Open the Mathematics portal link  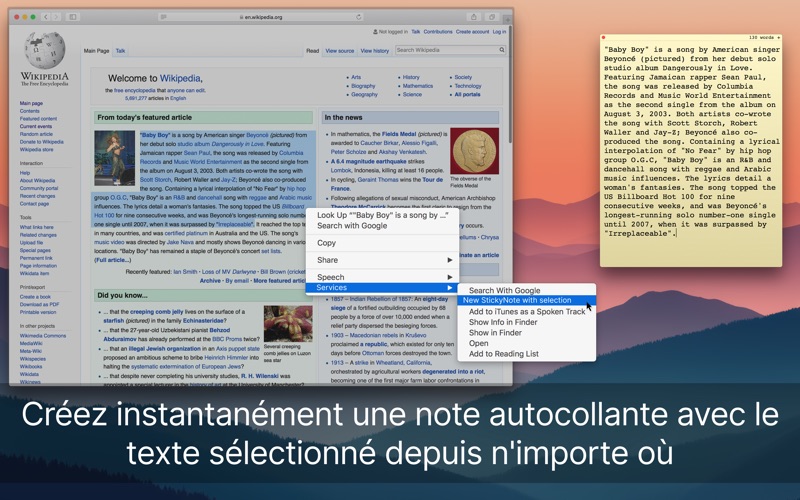[418, 86]
